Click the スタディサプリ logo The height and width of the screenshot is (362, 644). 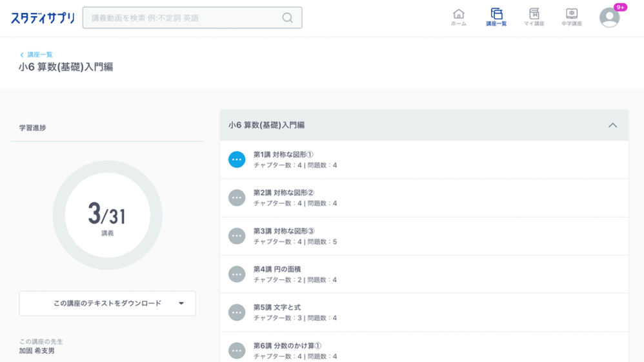point(43,18)
